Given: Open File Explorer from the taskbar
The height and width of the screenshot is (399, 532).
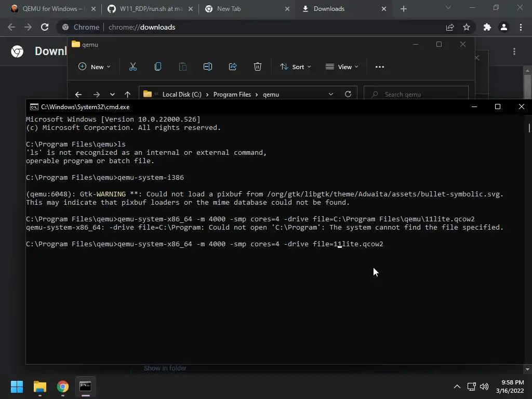Looking at the screenshot, I should tap(39, 387).
